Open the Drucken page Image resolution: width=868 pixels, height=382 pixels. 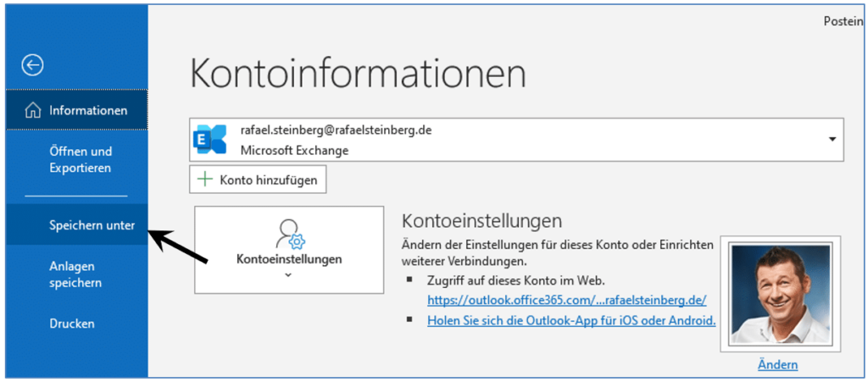[77, 324]
